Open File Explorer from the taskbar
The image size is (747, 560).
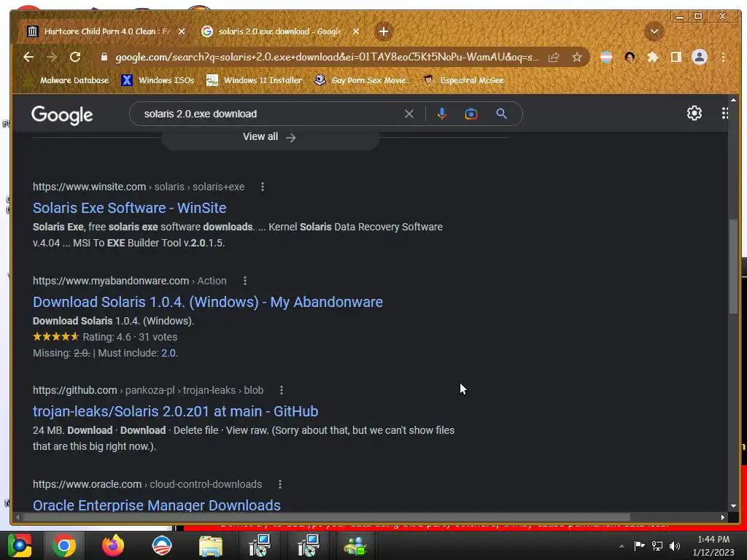click(211, 545)
